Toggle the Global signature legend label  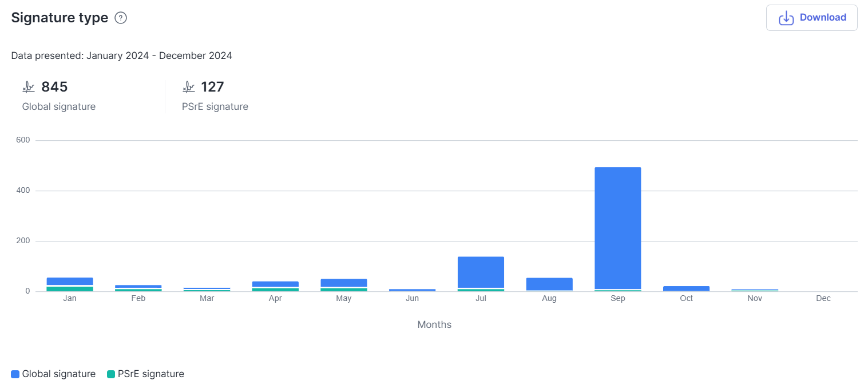pyautogui.click(x=59, y=374)
